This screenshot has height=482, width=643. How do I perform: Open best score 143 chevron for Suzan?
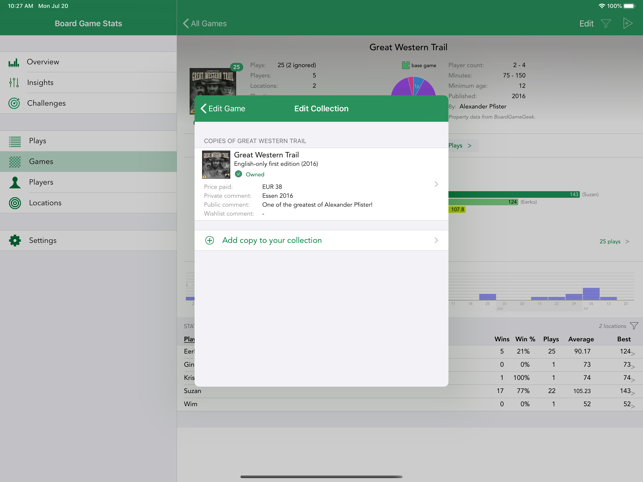pos(633,393)
